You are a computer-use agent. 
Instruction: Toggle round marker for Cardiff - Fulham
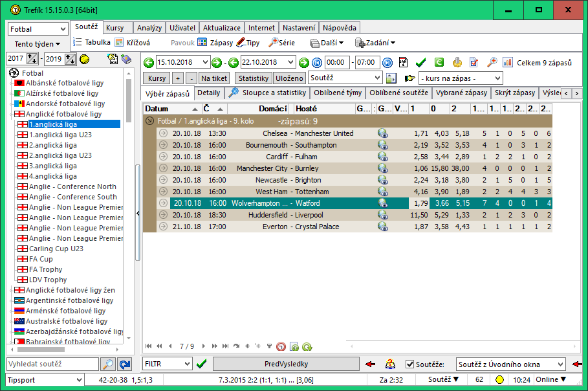(163, 157)
